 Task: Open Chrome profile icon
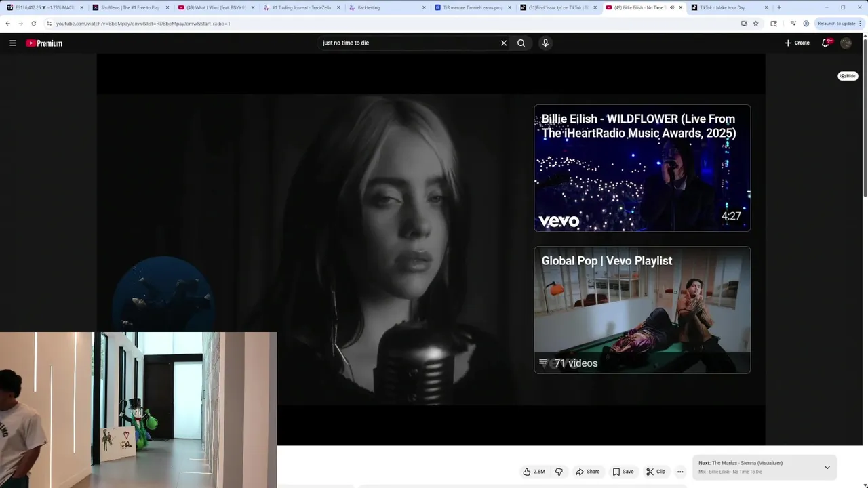pos(806,23)
